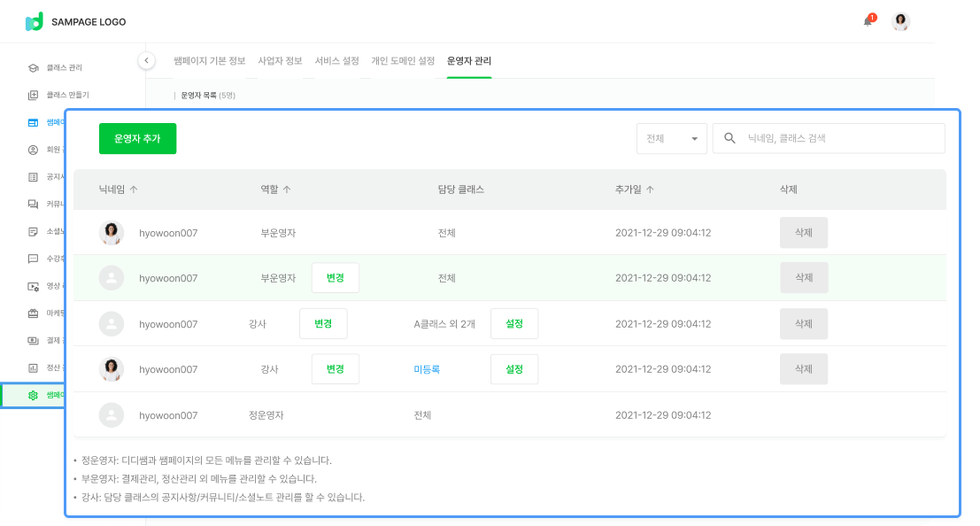
Task: Collapse the sidebar with the arrow button
Action: [147, 60]
